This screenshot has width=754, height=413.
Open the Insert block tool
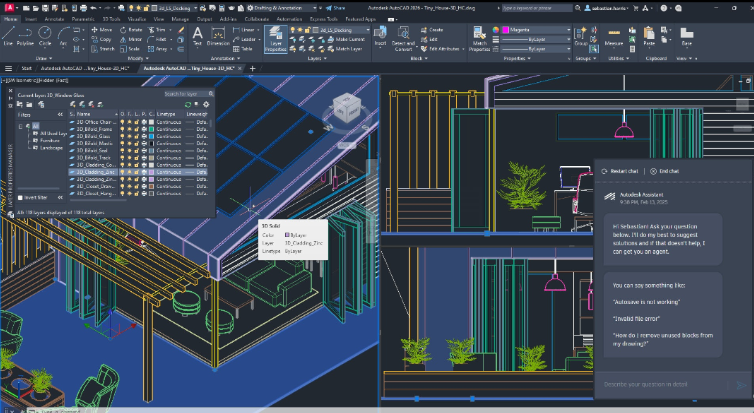pos(380,37)
